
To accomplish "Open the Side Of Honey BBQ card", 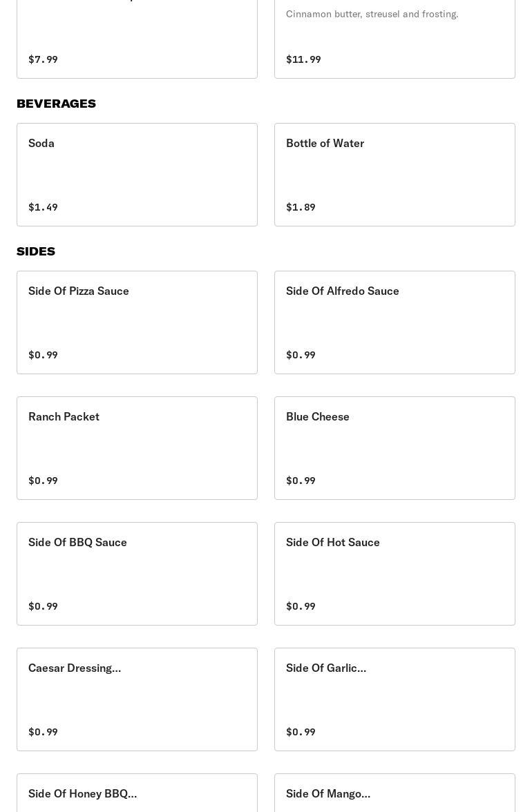I will point(137,794).
